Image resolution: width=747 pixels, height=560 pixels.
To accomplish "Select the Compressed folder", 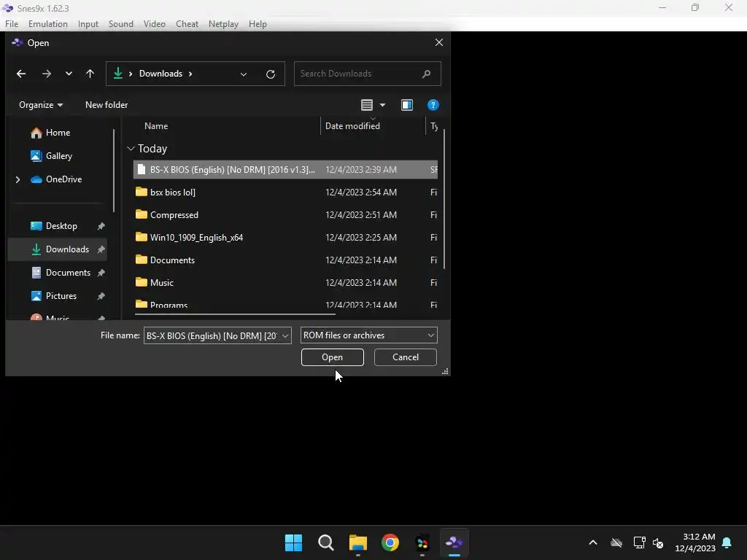I will pos(285,215).
